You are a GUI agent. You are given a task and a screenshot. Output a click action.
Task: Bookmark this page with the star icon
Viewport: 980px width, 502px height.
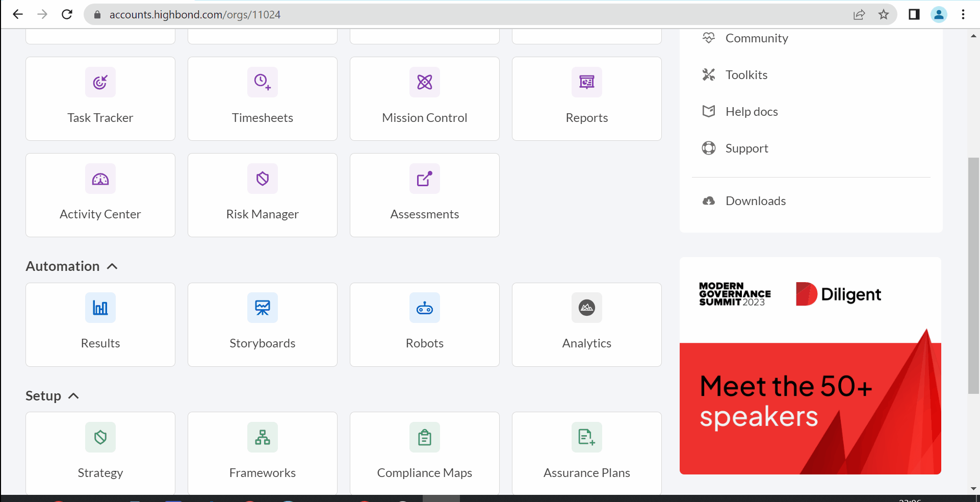[884, 14]
